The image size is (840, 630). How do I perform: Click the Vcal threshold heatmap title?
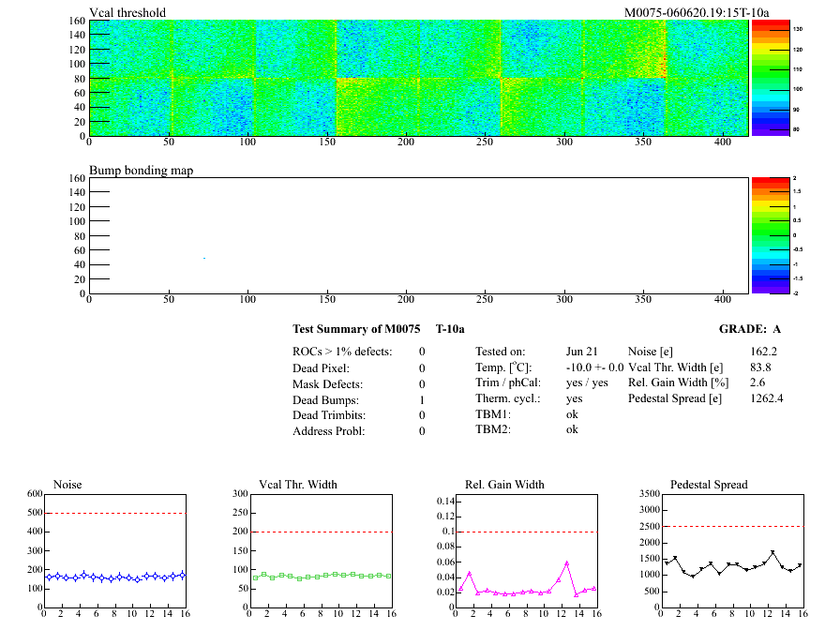pyautogui.click(x=127, y=12)
